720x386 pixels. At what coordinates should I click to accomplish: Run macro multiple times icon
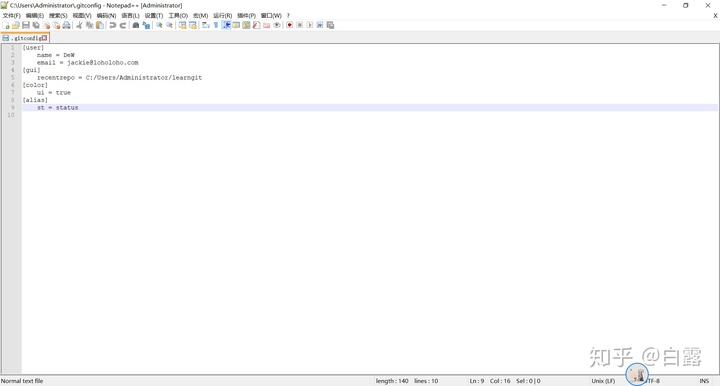coord(320,25)
